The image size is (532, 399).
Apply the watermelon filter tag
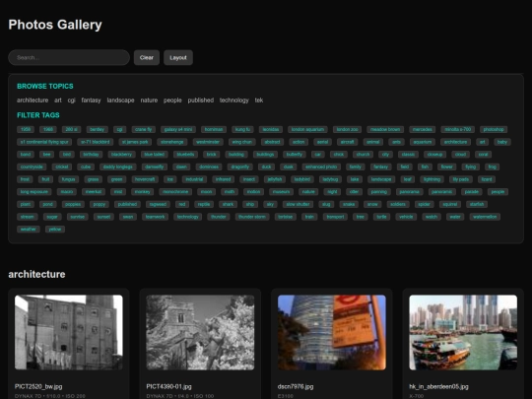pos(485,217)
